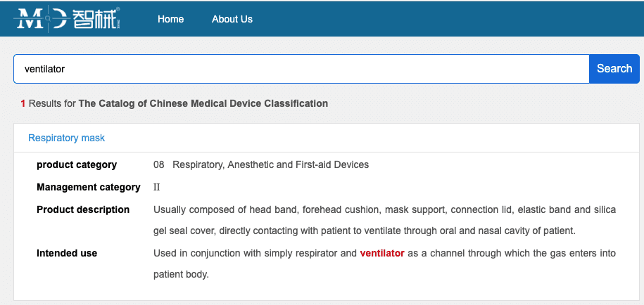Click the highlighted red ventilator keyword
This screenshot has width=644, height=305.
point(382,253)
